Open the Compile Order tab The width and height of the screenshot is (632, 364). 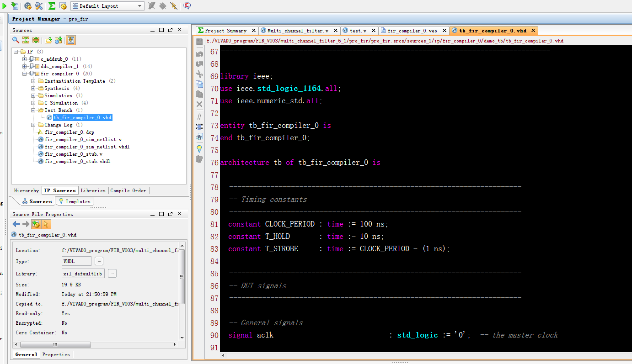click(x=128, y=190)
